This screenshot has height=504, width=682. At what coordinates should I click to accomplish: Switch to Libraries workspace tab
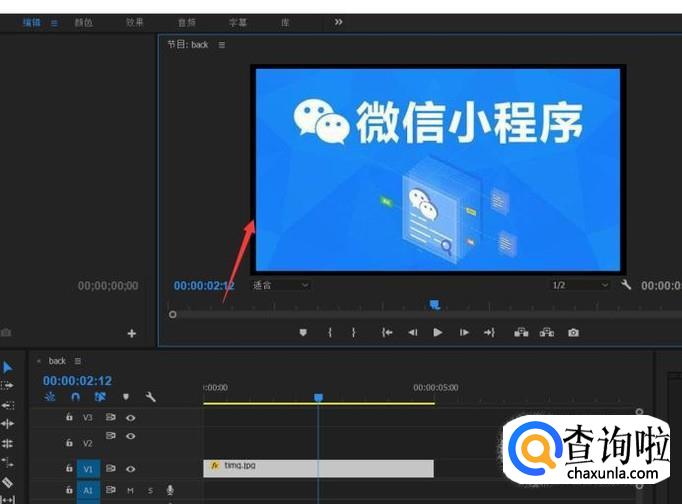285,23
